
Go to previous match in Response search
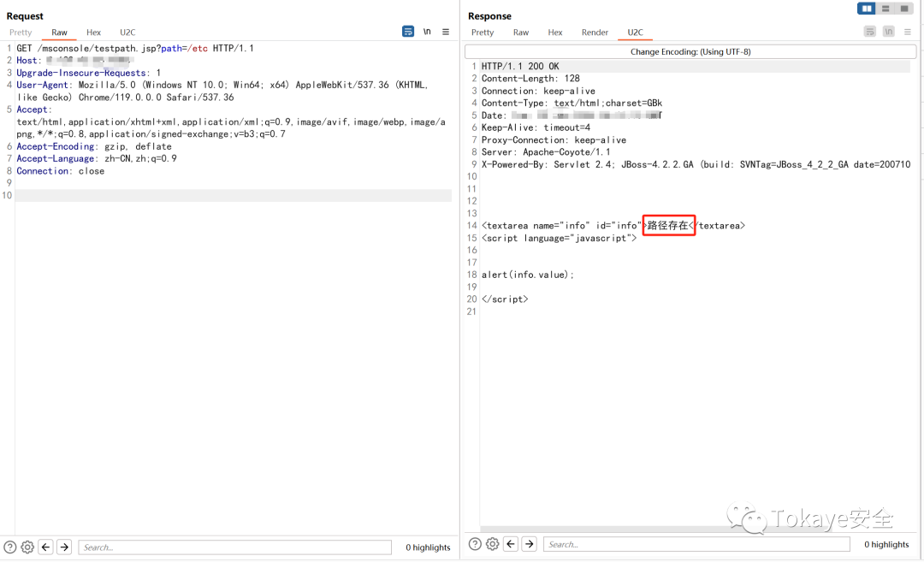(511, 544)
